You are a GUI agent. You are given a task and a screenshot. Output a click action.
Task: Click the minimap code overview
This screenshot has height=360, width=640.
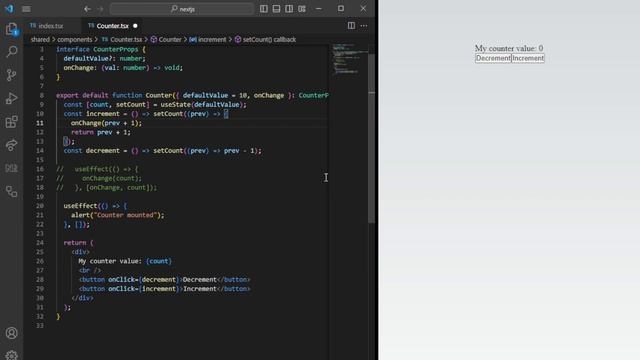(x=348, y=59)
